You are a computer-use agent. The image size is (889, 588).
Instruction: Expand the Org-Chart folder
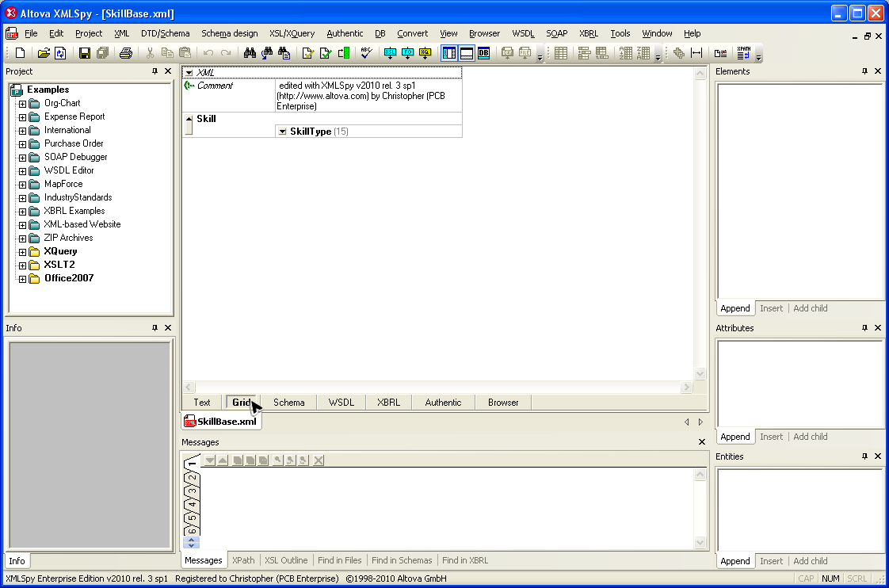click(x=23, y=104)
